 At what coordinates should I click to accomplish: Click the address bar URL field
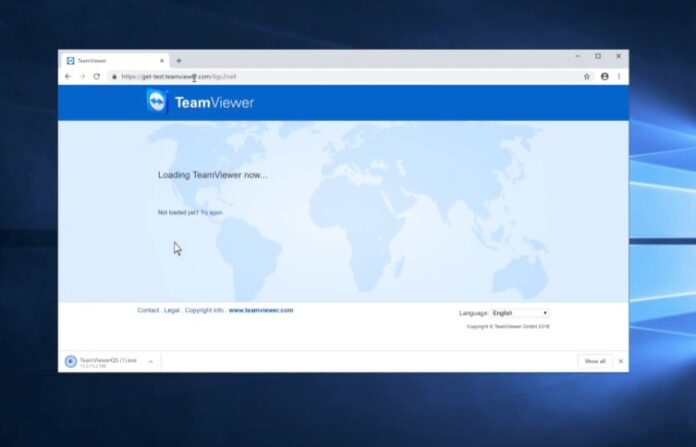click(x=348, y=76)
